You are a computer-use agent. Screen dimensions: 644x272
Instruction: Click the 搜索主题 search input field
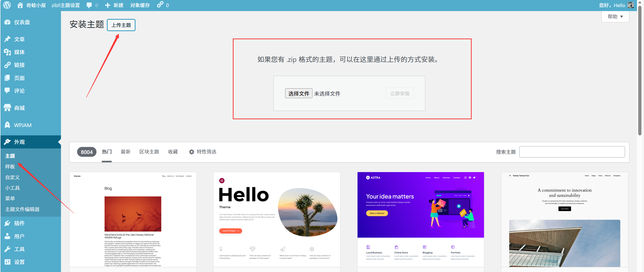[572, 152]
